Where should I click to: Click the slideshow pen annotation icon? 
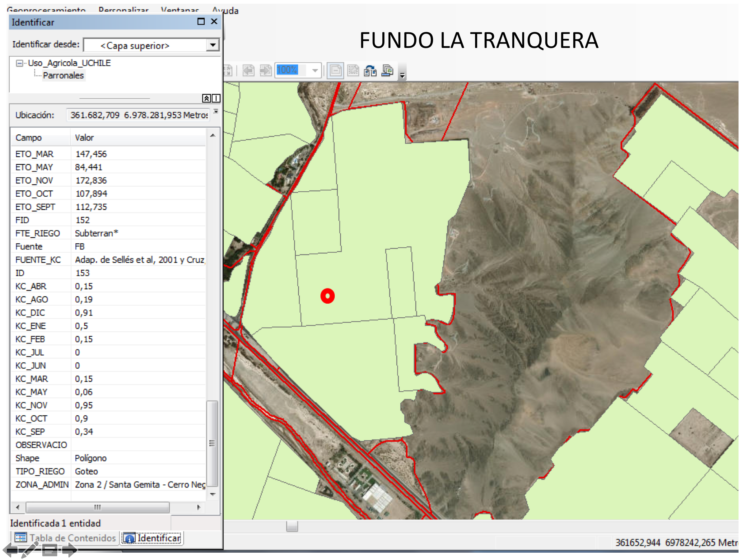pos(30,550)
